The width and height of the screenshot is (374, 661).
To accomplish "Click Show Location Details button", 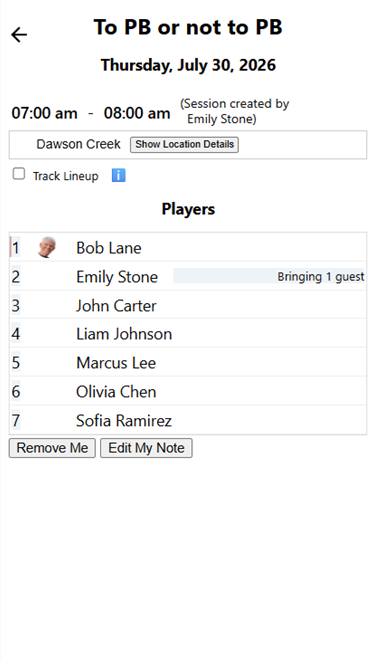I will [184, 145].
